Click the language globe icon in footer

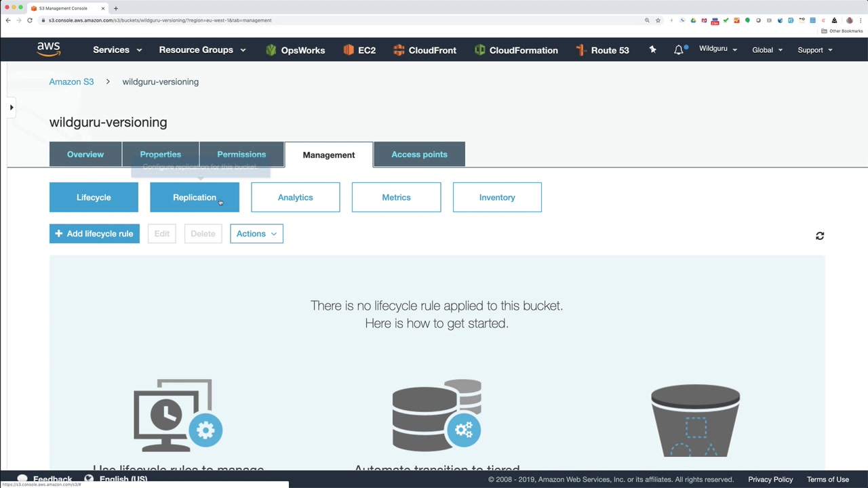[x=89, y=479]
